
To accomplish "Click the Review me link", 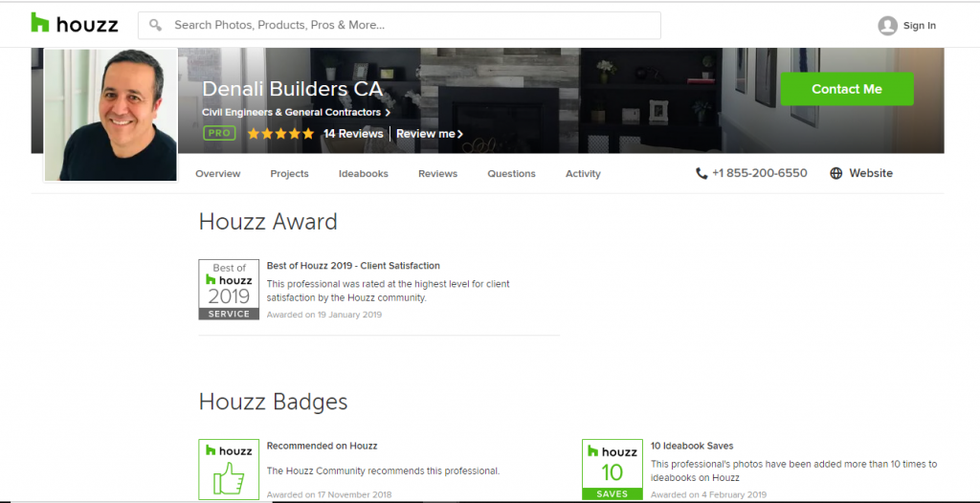I will 426,134.
